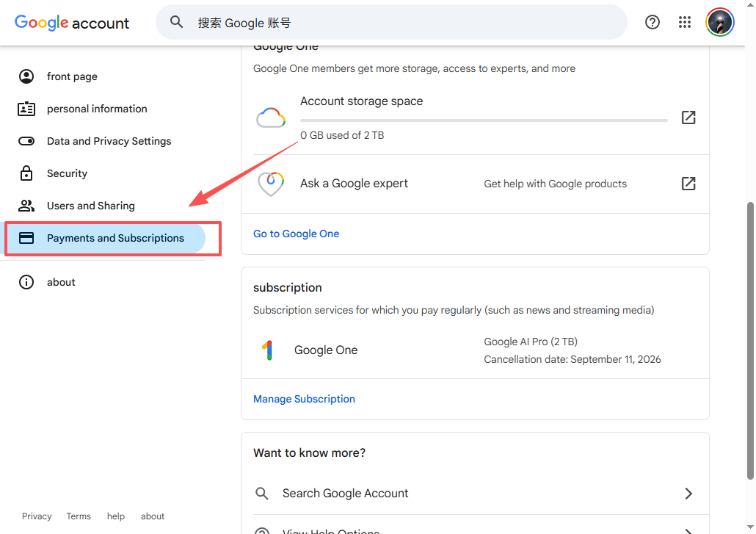Screen dimensions: 756x534
Task: Open Users and Sharing section
Action: click(90, 206)
